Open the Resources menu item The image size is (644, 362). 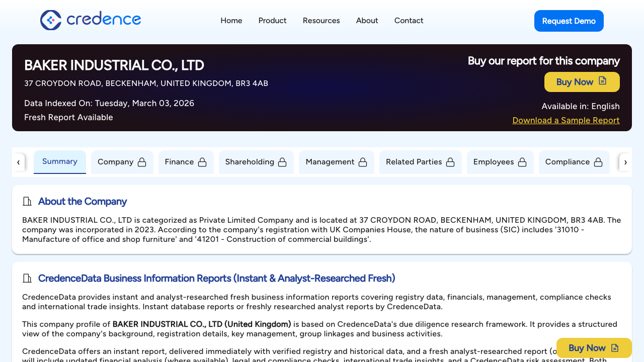[321, 21]
